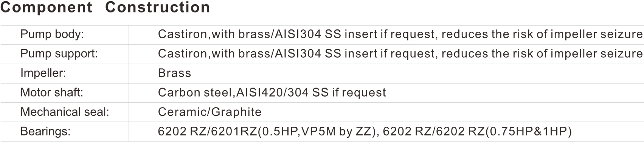This screenshot has height=143, width=644.
Task: Click the Bearings row label
Action: coord(45,131)
